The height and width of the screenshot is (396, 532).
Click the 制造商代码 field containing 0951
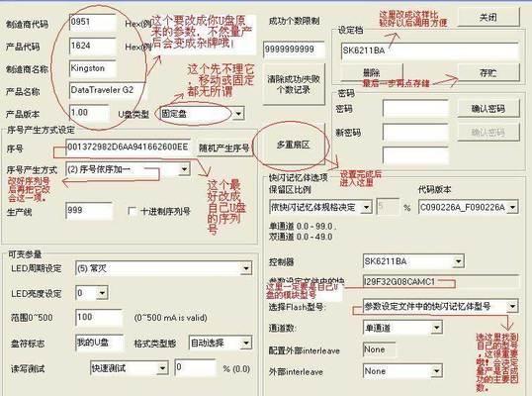(93, 23)
